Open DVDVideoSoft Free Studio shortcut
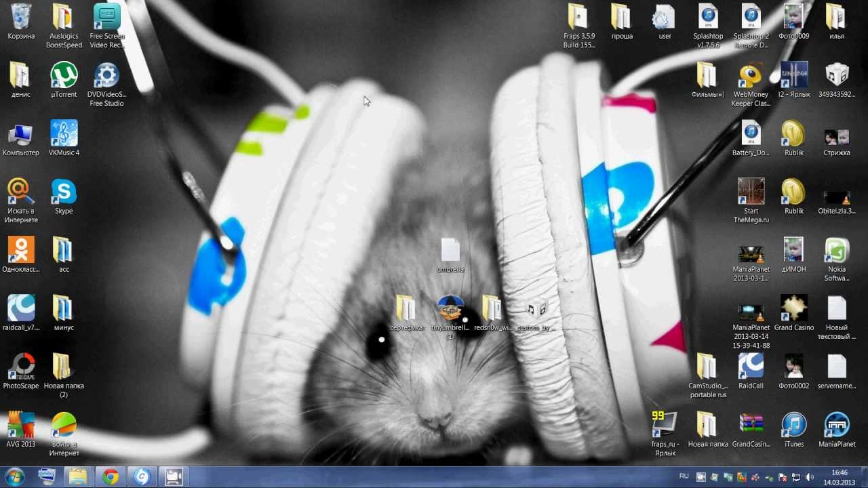Image resolution: width=868 pixels, height=488 pixels. [x=107, y=84]
